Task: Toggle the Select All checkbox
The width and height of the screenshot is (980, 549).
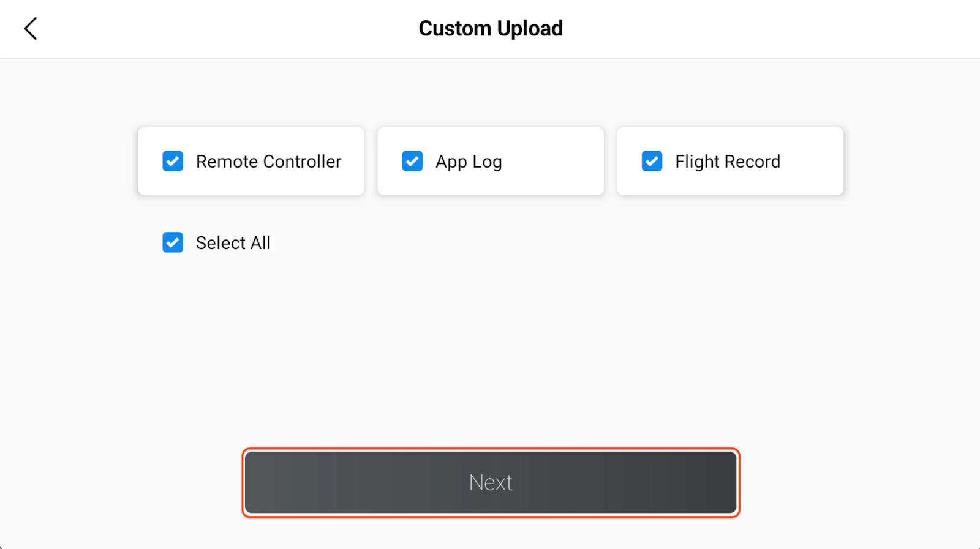Action: tap(173, 243)
